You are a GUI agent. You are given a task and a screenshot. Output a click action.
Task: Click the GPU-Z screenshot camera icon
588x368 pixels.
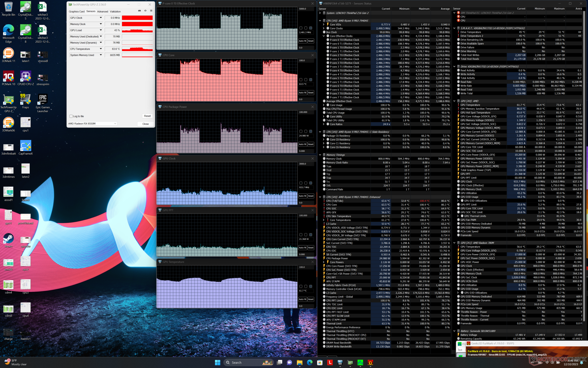click(139, 11)
